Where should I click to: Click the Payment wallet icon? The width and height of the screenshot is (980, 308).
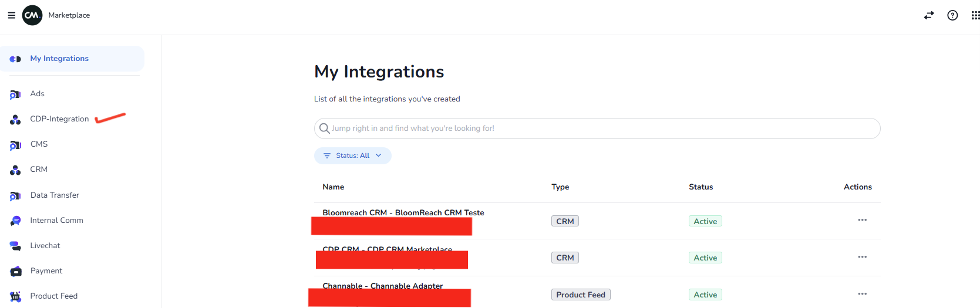[16, 271]
